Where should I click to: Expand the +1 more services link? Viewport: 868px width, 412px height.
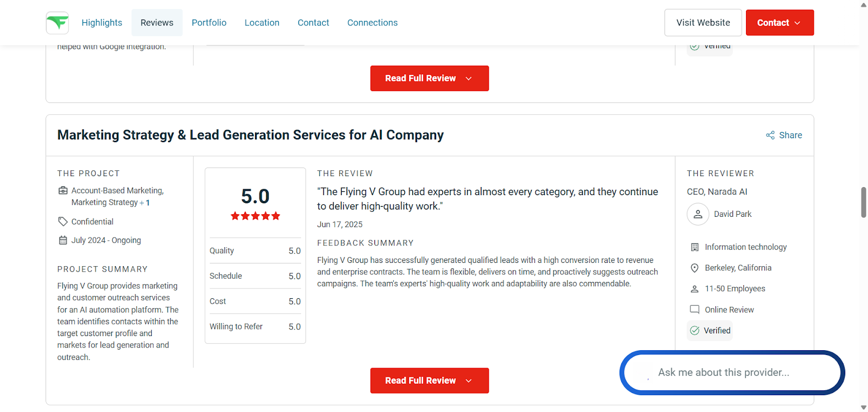click(145, 203)
